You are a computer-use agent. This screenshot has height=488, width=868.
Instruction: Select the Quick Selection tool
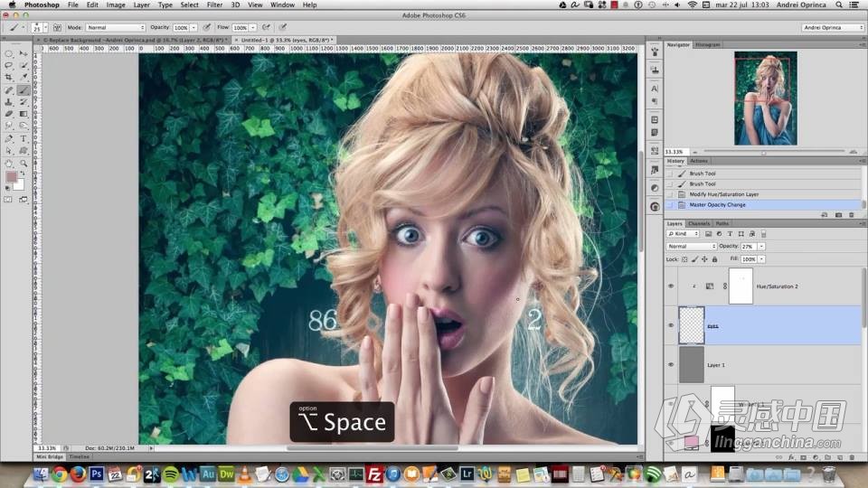coord(24,65)
